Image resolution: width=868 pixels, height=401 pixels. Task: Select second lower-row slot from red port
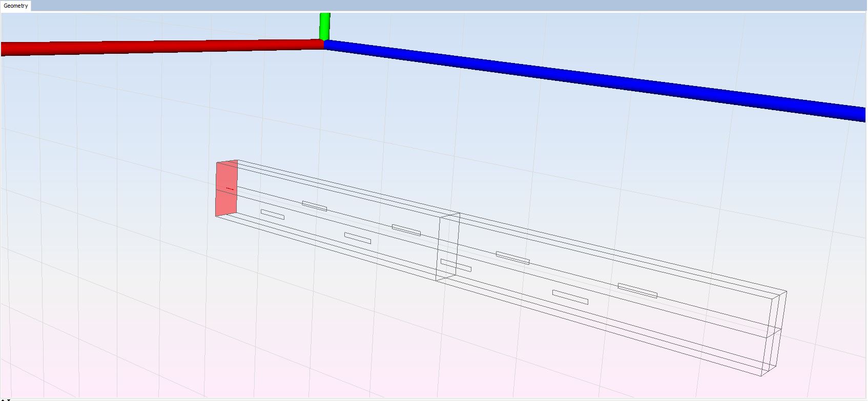358,238
